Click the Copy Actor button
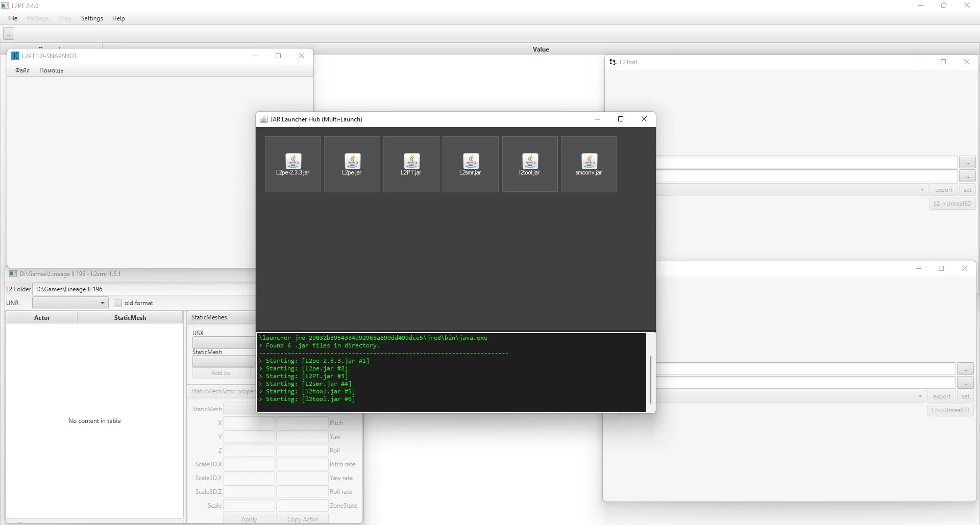Image resolution: width=980 pixels, height=525 pixels. tap(302, 519)
